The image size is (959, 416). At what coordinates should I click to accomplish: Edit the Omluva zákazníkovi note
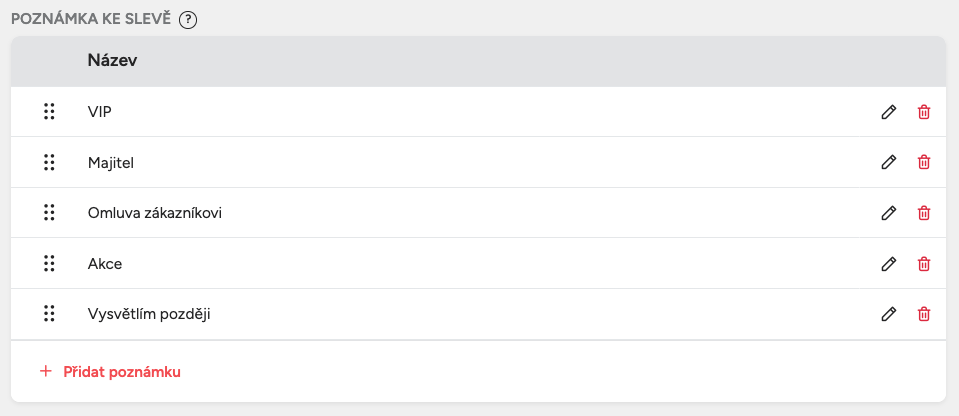coord(888,213)
